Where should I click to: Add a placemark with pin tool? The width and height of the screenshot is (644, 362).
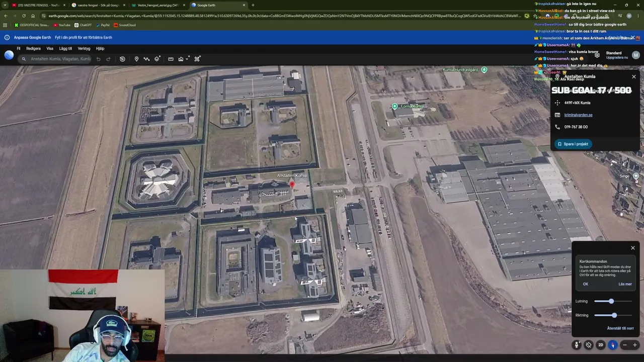[x=136, y=59]
